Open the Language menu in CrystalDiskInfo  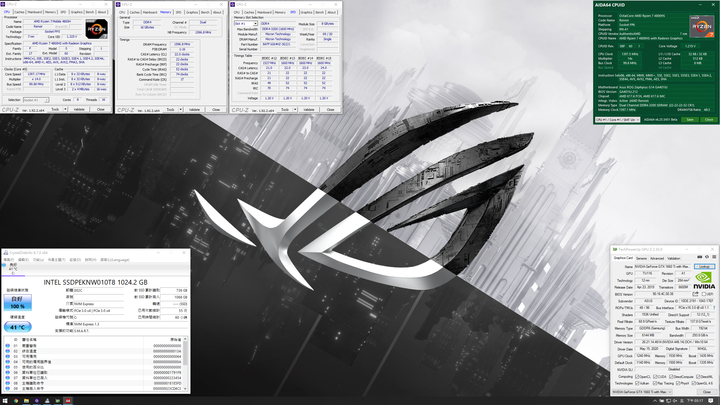pos(115,259)
